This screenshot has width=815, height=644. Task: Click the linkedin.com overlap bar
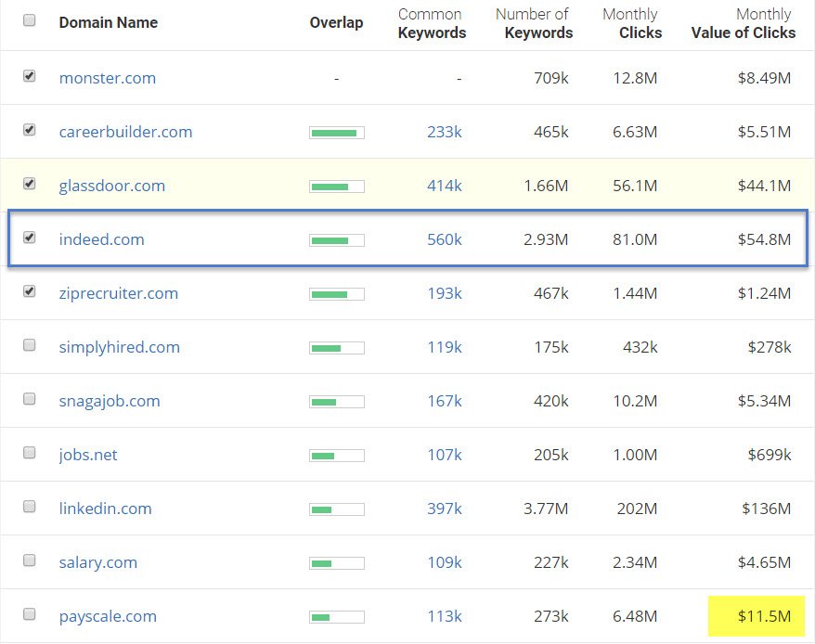(x=337, y=509)
